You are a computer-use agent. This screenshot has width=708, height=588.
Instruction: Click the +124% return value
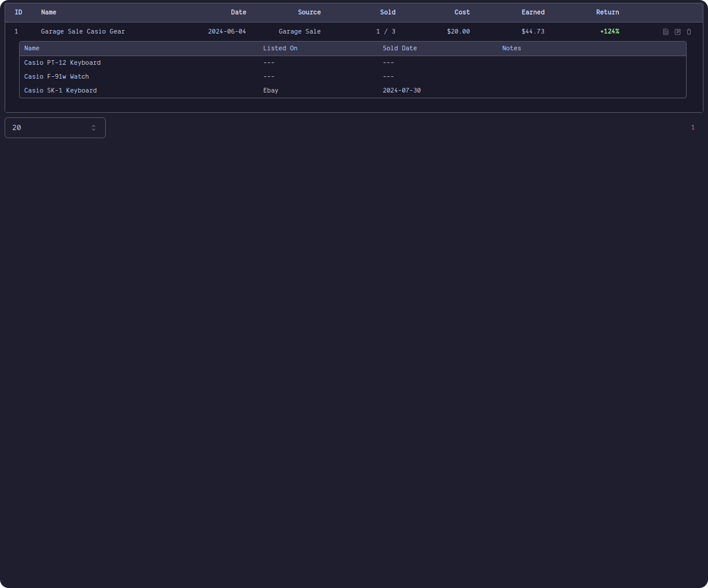tap(610, 32)
